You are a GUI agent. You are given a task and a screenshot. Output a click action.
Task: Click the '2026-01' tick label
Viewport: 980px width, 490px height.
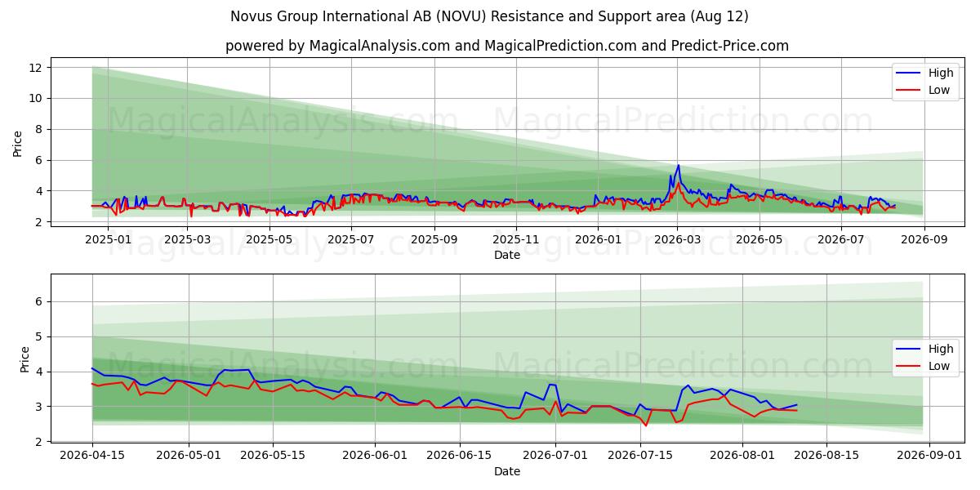[x=597, y=239]
